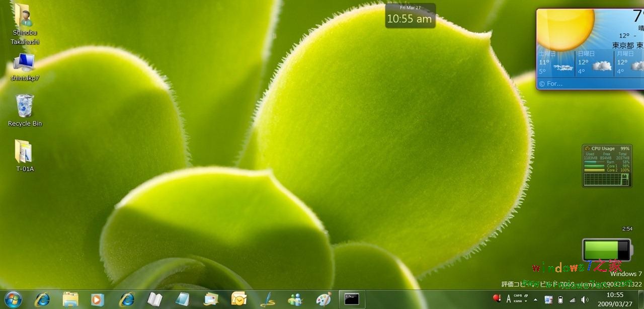Open the volume speaker control
644x309 pixels.
click(584, 299)
